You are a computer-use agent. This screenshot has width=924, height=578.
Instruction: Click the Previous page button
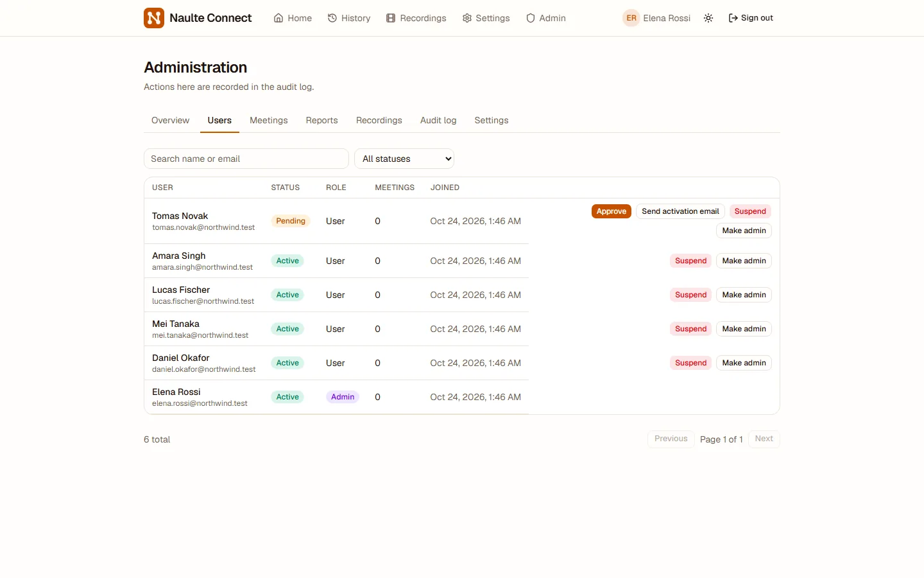tap(671, 439)
